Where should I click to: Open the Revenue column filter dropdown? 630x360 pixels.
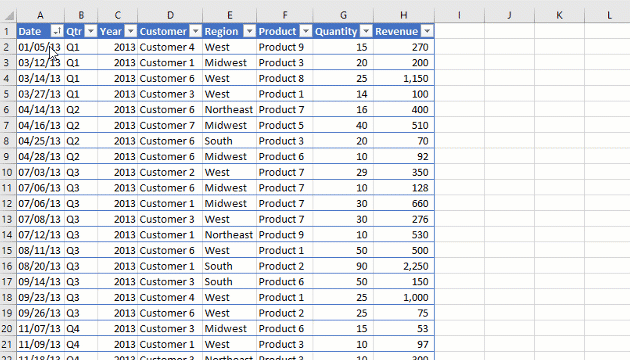tap(427, 31)
